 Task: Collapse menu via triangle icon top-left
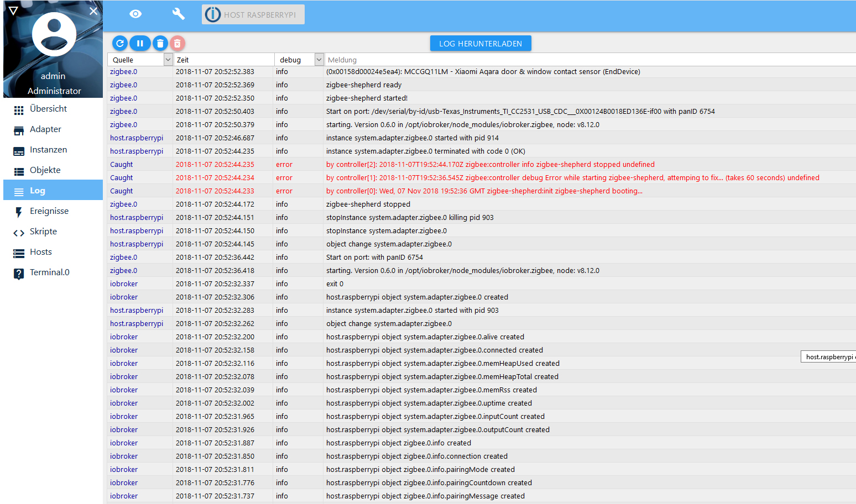pyautogui.click(x=13, y=11)
